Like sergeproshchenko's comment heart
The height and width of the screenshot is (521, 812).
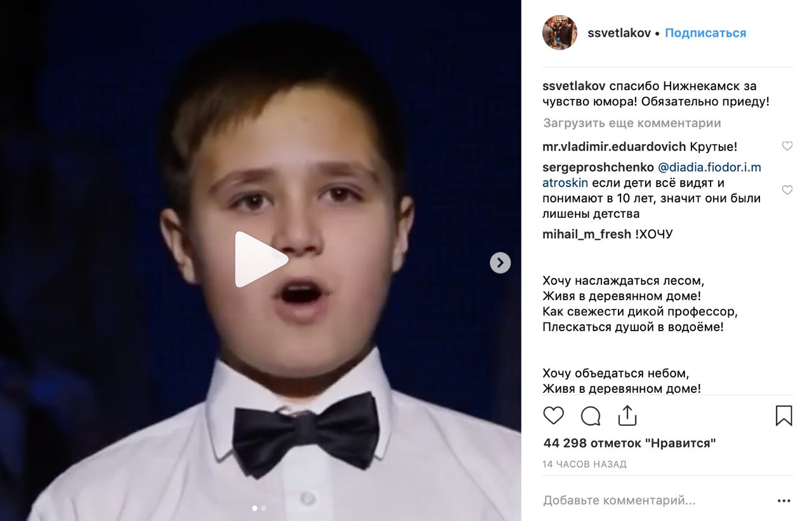pos(787,190)
